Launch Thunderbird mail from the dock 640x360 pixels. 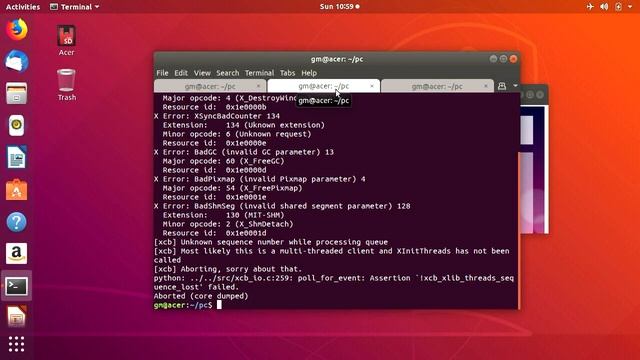click(x=16, y=61)
